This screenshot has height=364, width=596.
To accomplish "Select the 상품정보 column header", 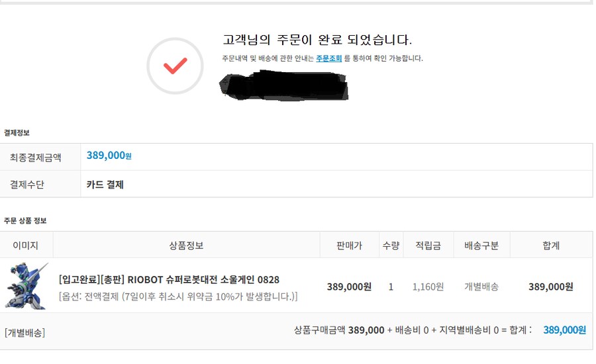I will (186, 246).
